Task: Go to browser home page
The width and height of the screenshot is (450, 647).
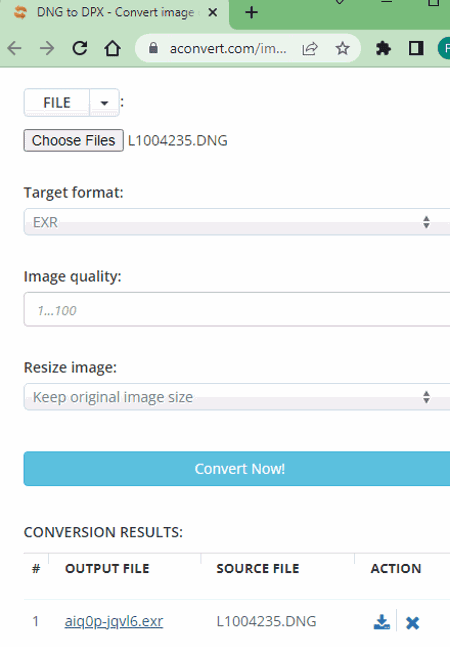Action: click(x=112, y=48)
